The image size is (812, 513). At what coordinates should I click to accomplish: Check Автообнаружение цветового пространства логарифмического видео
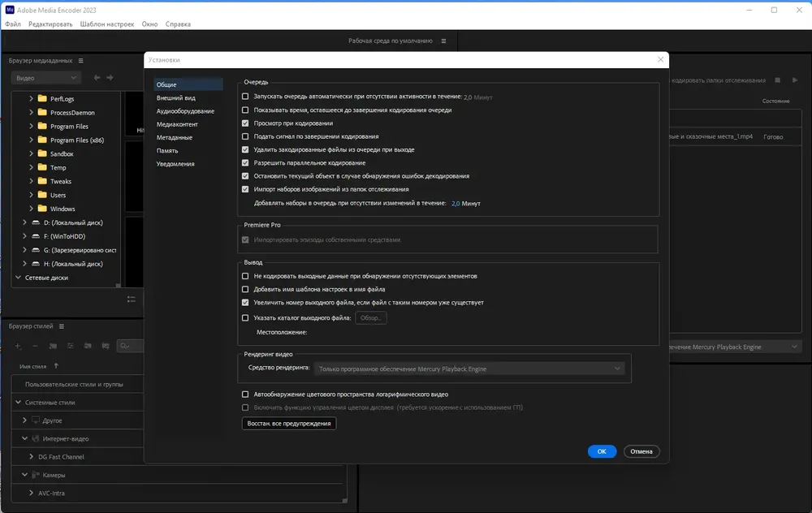(245, 394)
